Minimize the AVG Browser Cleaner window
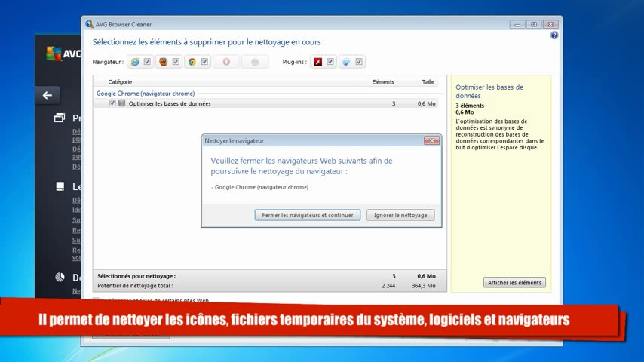Viewport: 644px width, 362px height. tap(517, 25)
